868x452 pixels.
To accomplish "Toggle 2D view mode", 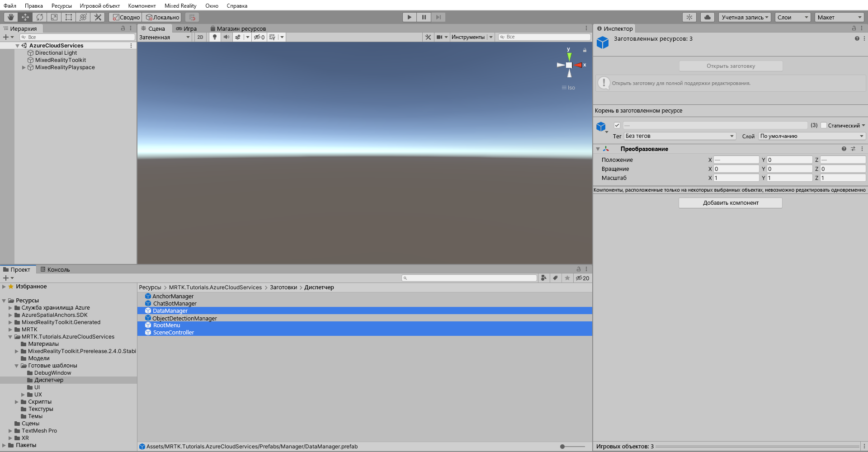I will [x=200, y=37].
